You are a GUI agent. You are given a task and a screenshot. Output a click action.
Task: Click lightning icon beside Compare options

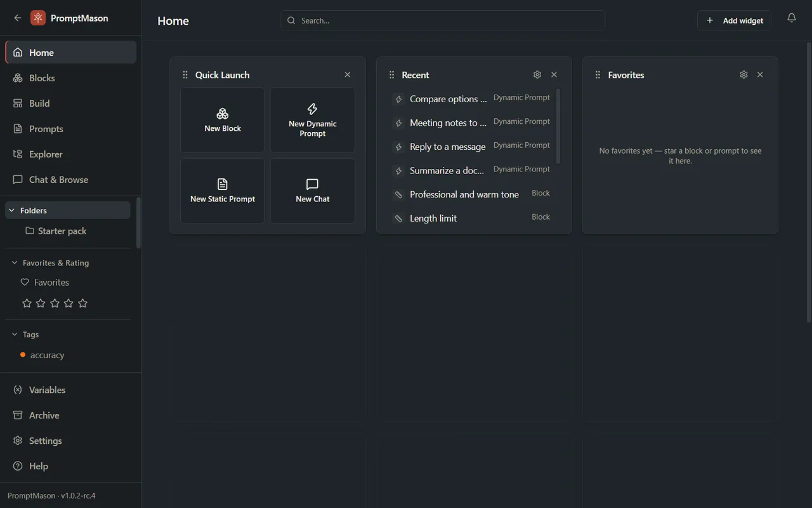point(398,99)
